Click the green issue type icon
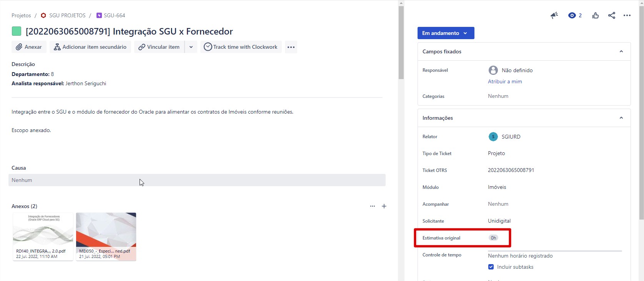 [x=16, y=31]
